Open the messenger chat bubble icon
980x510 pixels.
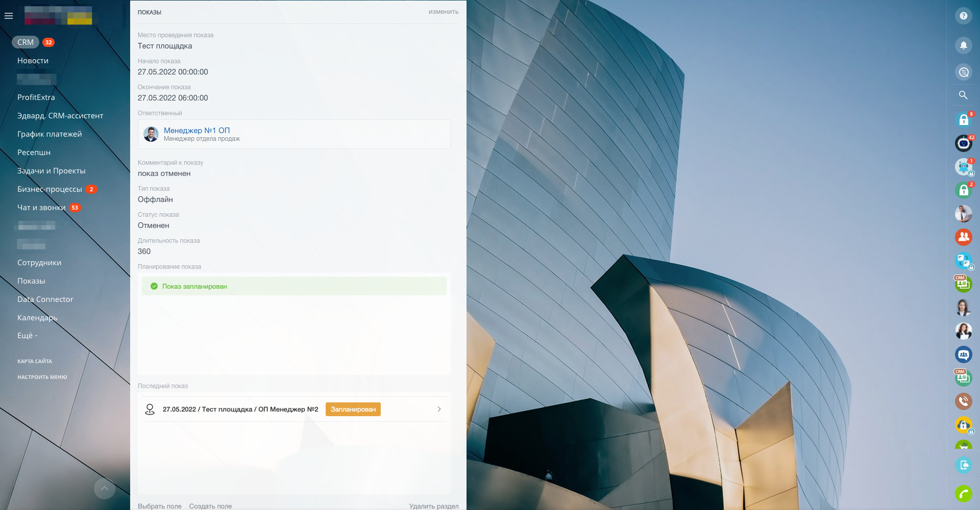click(x=963, y=72)
